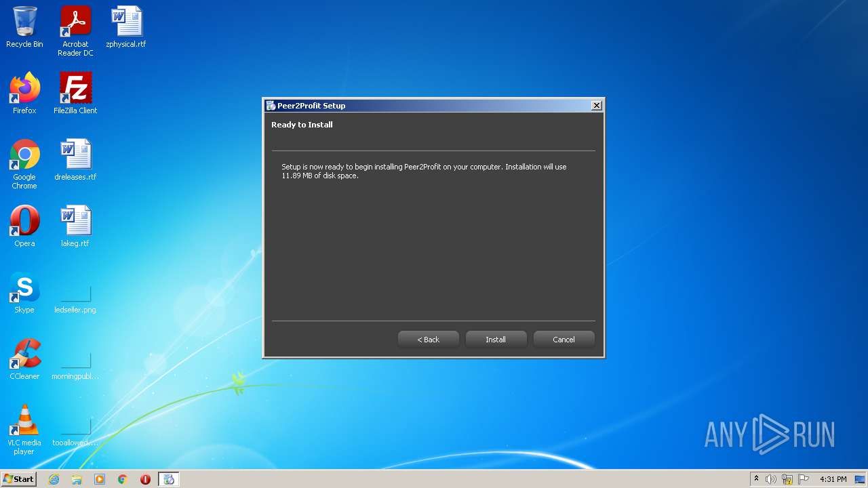
Task: Open dreleases.rtf document icon
Action: pos(75,160)
